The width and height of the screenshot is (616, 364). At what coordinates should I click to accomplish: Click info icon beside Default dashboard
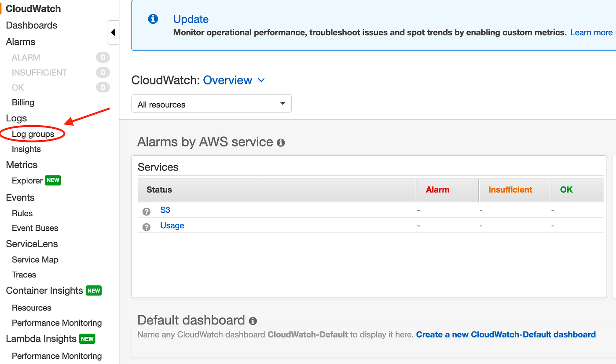pos(253,321)
